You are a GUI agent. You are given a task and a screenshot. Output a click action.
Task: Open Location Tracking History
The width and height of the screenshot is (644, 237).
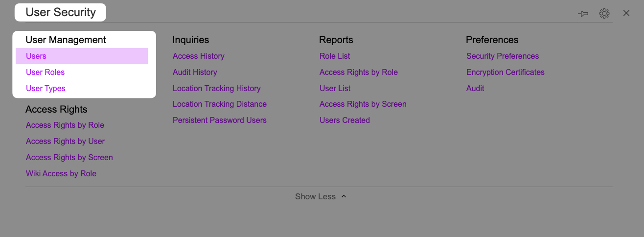tap(216, 88)
